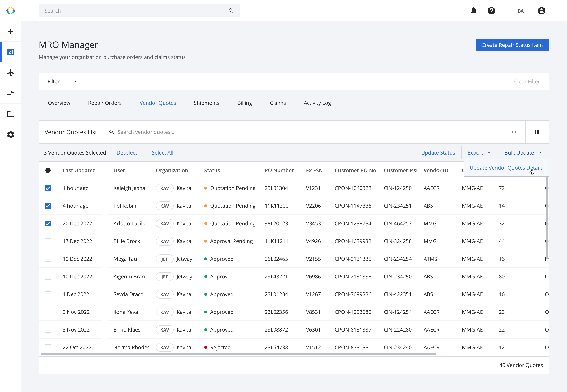Check the Sevda Draco row checkbox
Viewport: 567px width, 392px height.
point(48,294)
